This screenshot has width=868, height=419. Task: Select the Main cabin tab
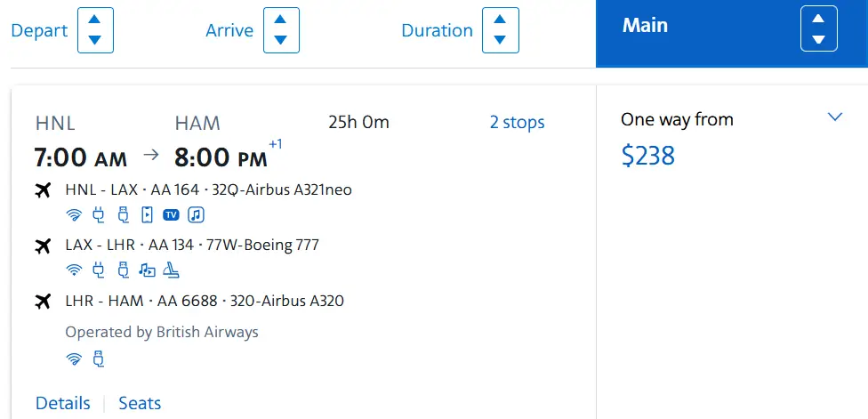click(646, 26)
